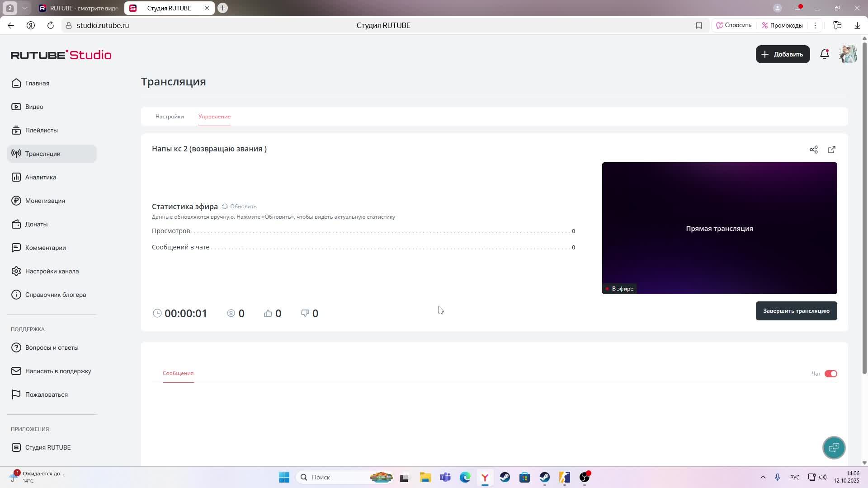Open Steam from the Windows taskbar
868x488 pixels.
pyautogui.click(x=505, y=477)
